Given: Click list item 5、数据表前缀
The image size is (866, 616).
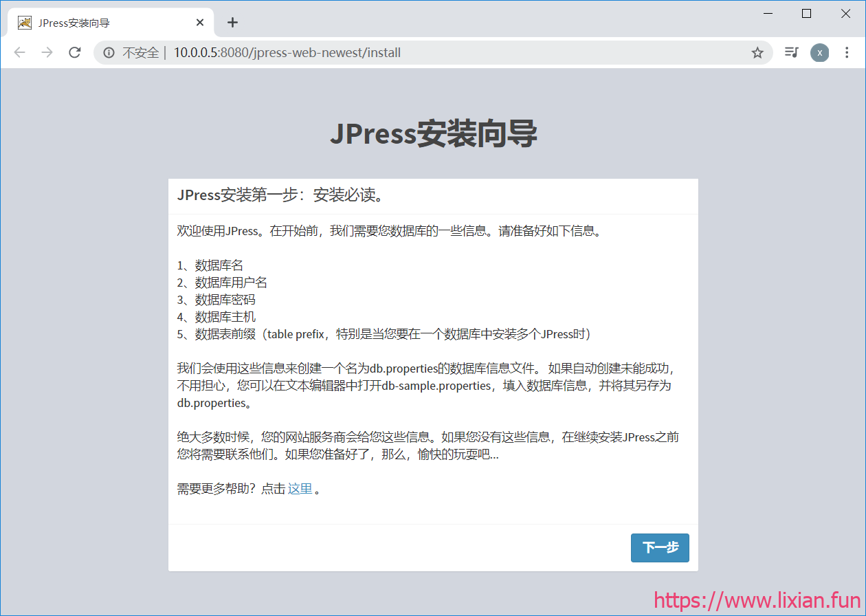Looking at the screenshot, I should pyautogui.click(x=384, y=334).
